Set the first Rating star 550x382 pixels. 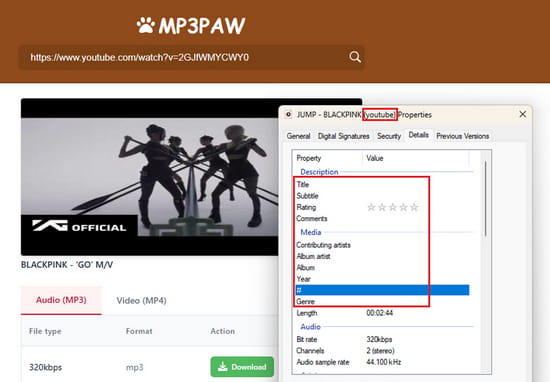click(x=371, y=207)
